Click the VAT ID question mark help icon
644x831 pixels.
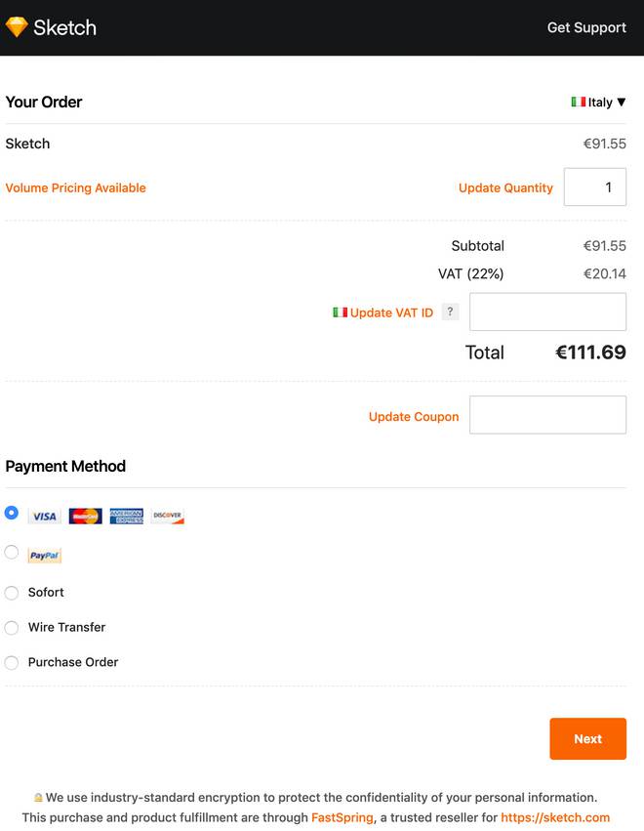tap(450, 312)
